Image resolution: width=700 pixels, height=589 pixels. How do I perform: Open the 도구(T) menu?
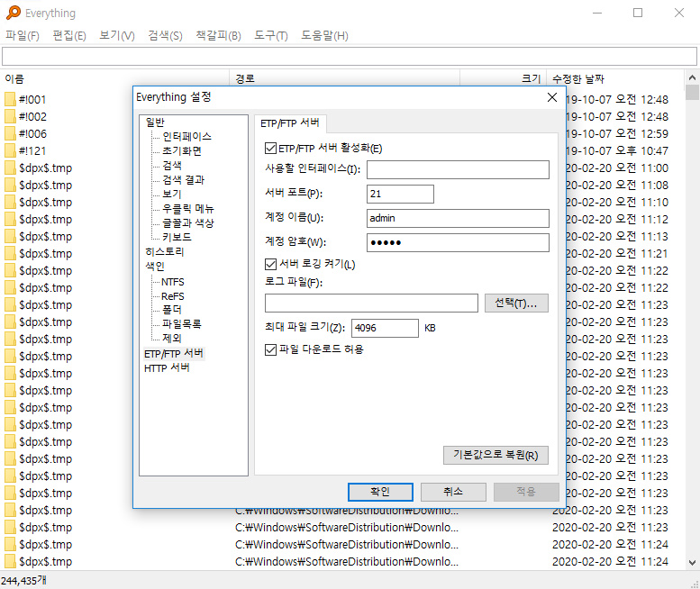click(x=271, y=35)
